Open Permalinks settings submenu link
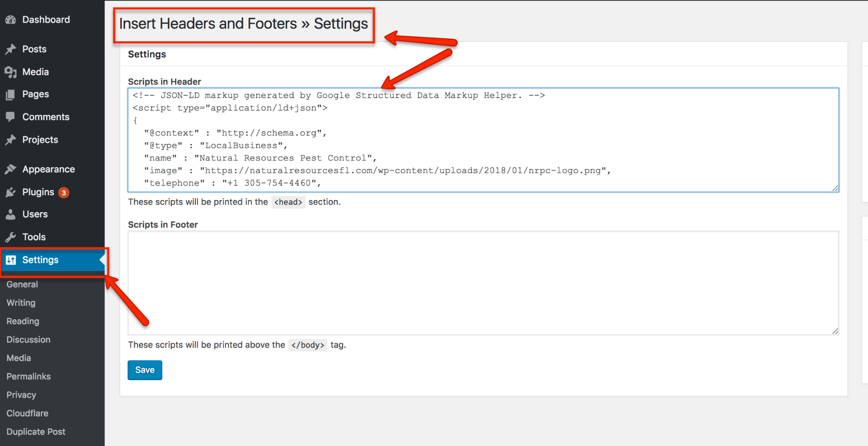The image size is (868, 446). point(29,376)
